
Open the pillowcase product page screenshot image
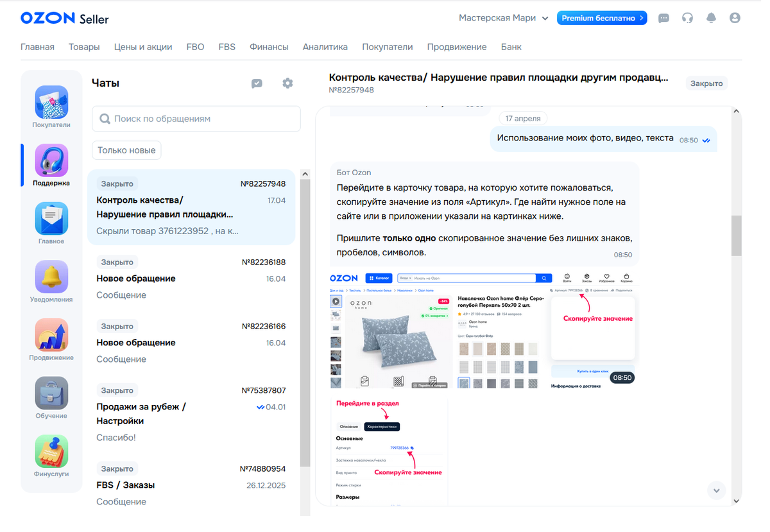pos(484,330)
